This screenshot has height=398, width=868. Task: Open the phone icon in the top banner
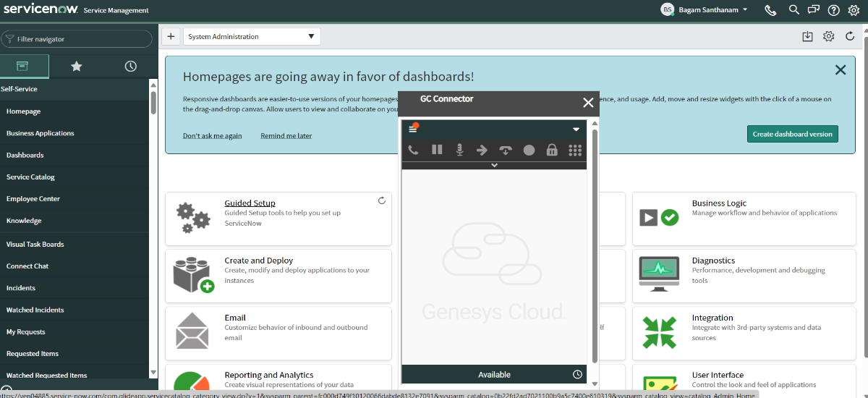point(771,10)
